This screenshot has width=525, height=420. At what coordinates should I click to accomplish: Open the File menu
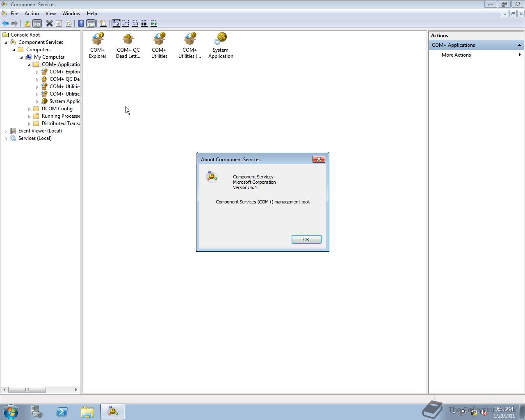click(x=14, y=14)
